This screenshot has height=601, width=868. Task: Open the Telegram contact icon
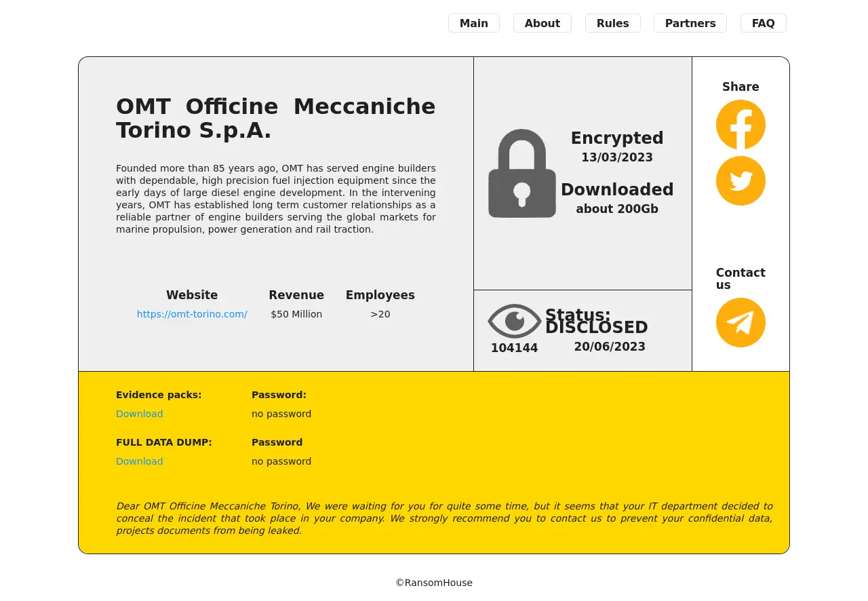pos(741,323)
